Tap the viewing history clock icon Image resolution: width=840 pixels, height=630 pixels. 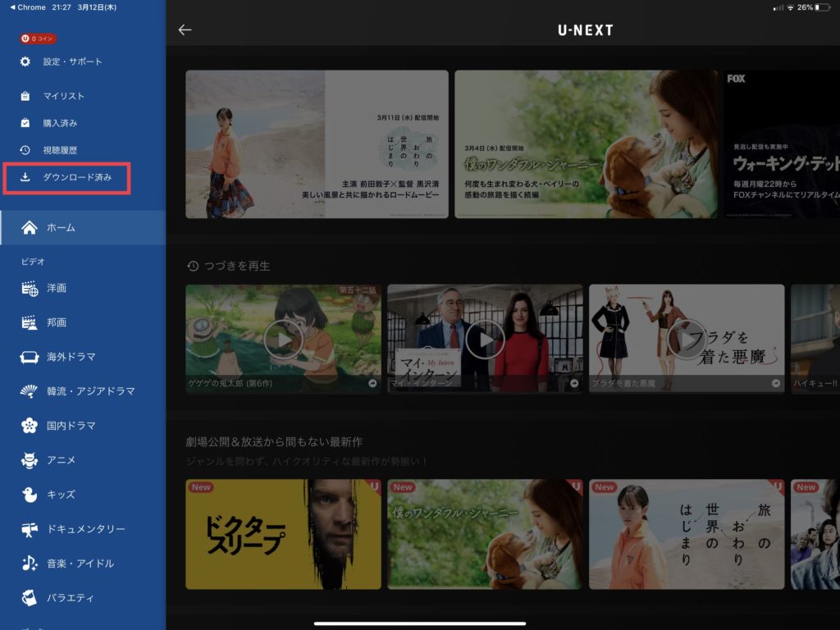[x=25, y=150]
